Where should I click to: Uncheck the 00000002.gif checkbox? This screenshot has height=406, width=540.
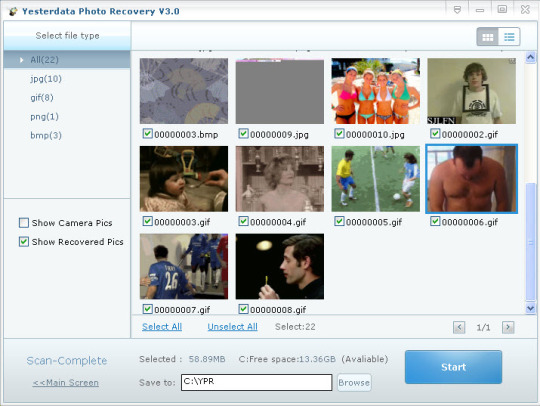tap(435, 134)
